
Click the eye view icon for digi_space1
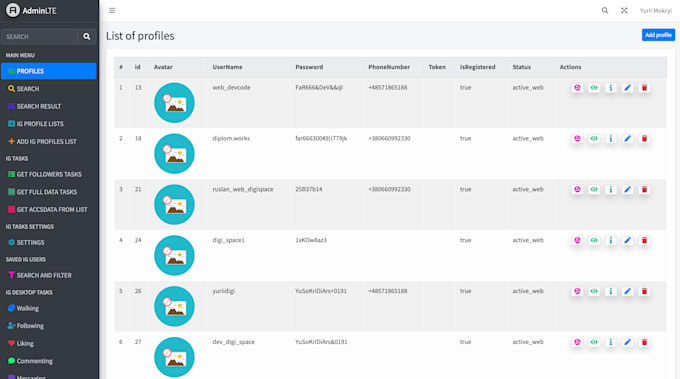pos(594,240)
